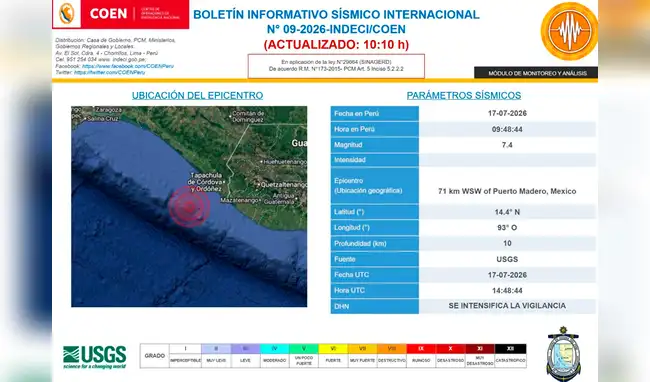This screenshot has height=382, width=650.
Task: Click the grade VIII orange swatch
Action: 392,349
